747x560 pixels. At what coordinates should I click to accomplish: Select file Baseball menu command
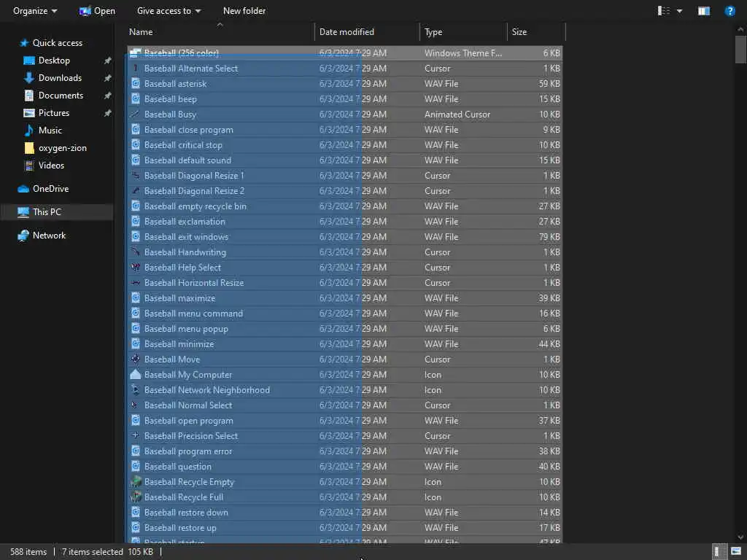click(x=345, y=314)
